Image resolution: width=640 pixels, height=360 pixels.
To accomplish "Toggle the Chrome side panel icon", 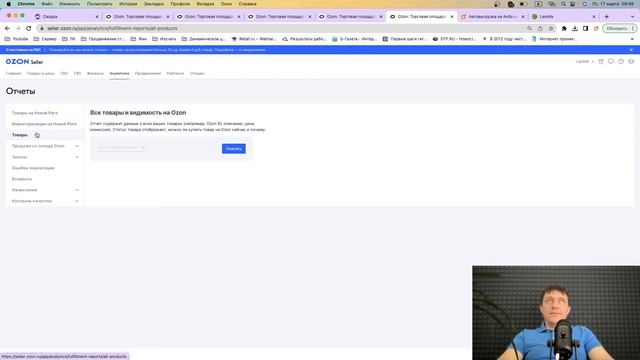I will (x=585, y=29).
